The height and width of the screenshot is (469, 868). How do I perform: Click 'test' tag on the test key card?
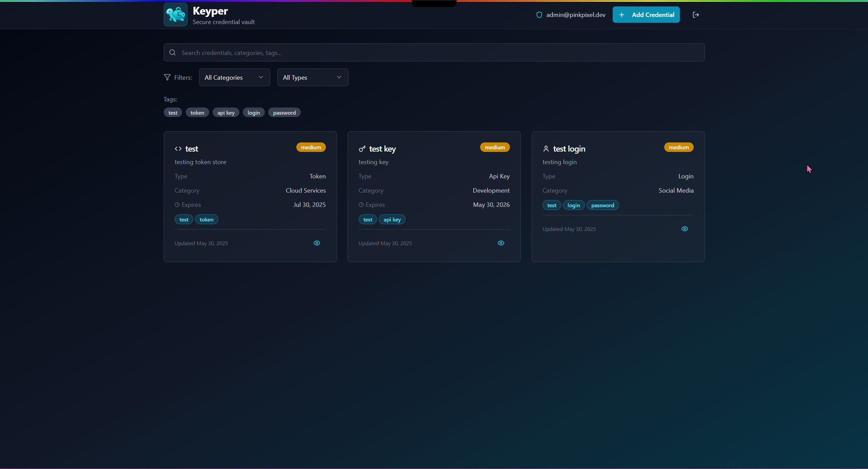tap(368, 219)
